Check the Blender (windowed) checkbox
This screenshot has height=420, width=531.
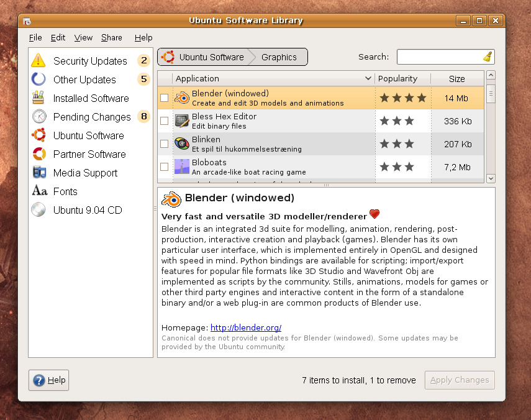(x=164, y=98)
